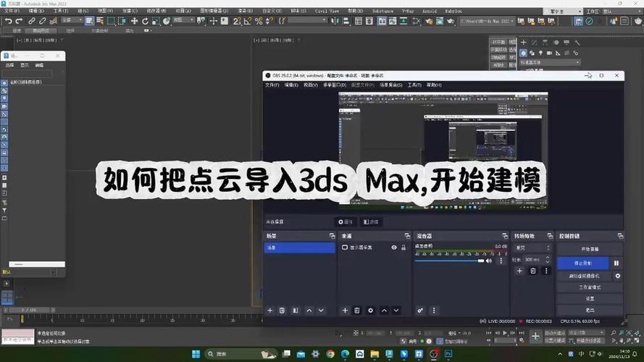Click Studio Mode button in OBS
This screenshot has width=644, height=362.
[590, 287]
